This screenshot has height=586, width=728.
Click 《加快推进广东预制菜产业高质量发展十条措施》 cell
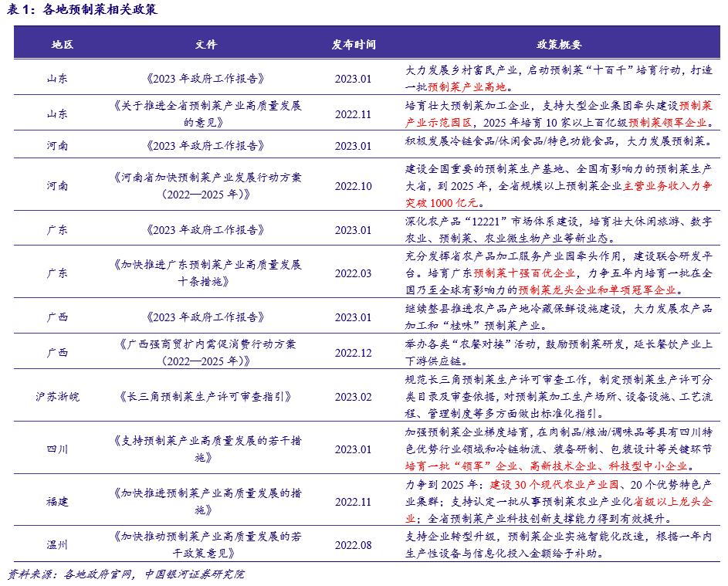coord(207,273)
